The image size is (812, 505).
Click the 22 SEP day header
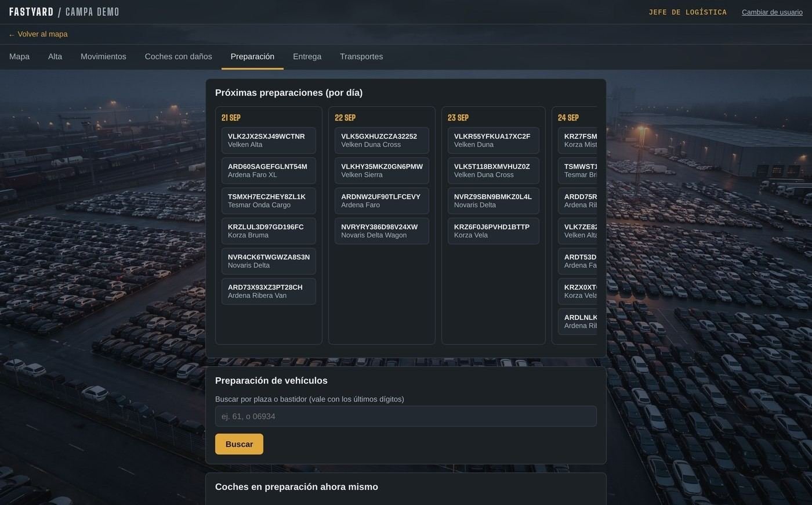point(345,118)
